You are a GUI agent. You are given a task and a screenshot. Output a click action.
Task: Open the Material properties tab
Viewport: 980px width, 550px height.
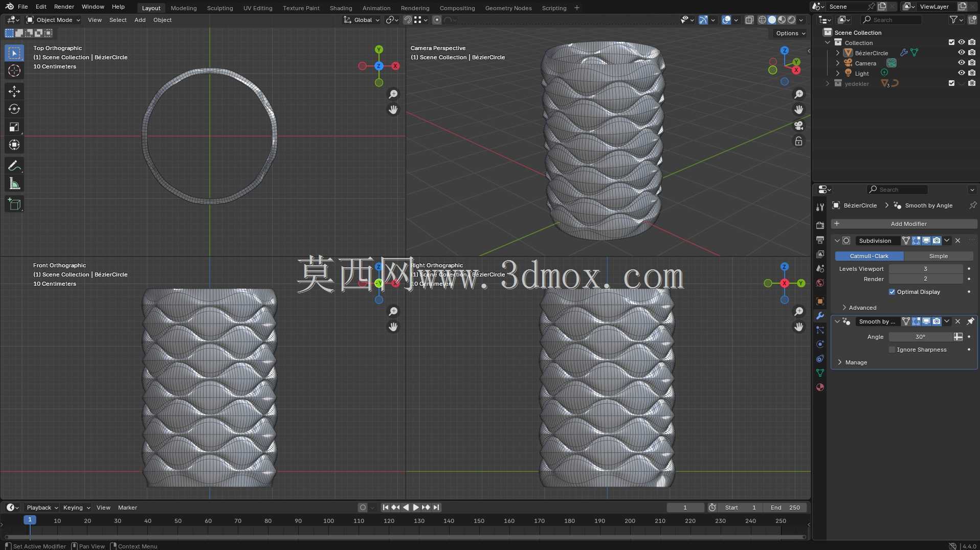[820, 387]
